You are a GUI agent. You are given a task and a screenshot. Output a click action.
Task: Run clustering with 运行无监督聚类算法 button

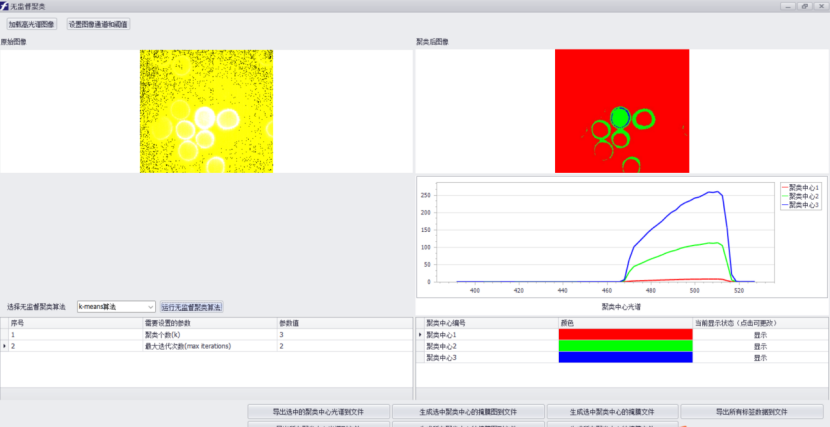tap(191, 306)
